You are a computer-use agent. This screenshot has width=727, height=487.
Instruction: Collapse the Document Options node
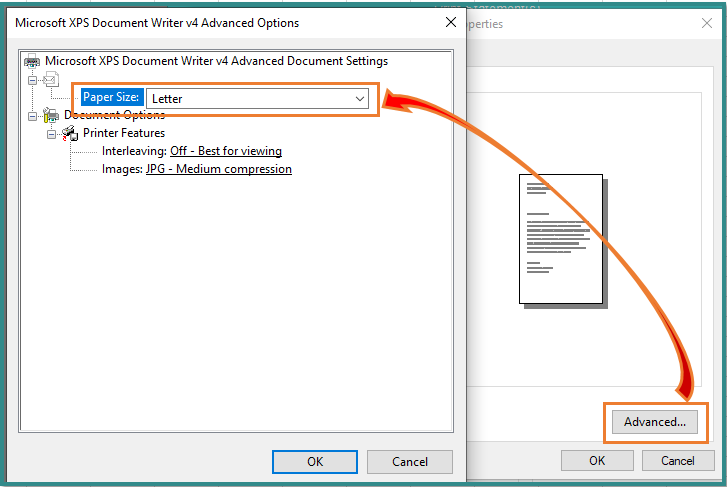pos(32,116)
